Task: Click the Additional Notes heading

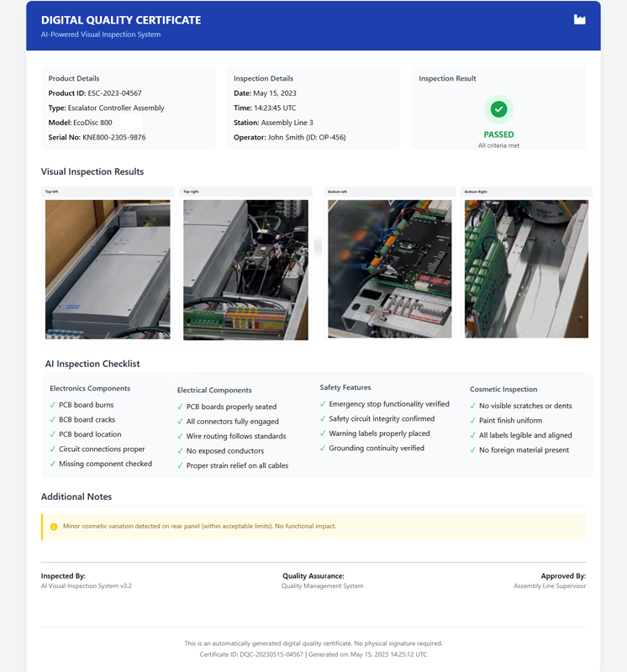Action: 76,496
